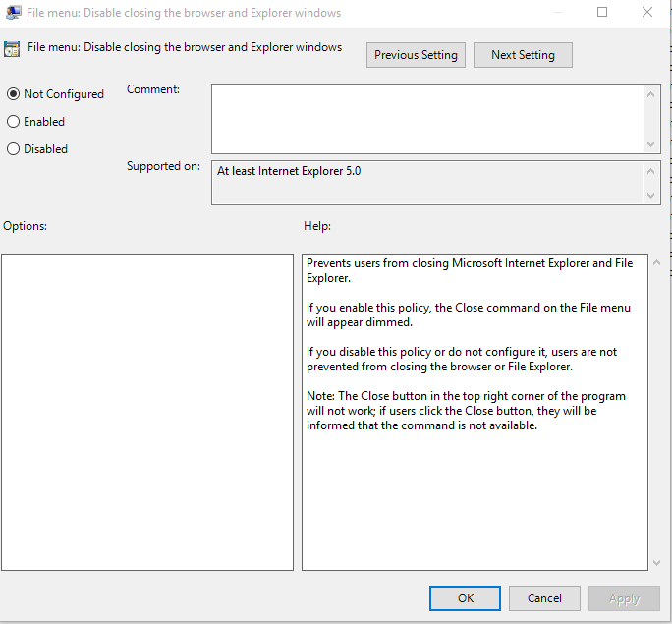Screen dimensions: 672x624
Task: Dismiss the dialog with Cancel
Action: pos(544,597)
